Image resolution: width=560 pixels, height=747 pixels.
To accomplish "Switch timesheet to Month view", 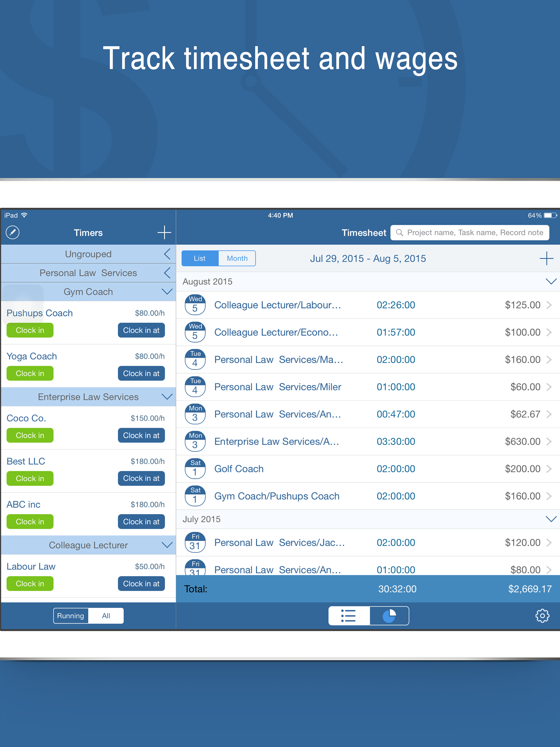I will [237, 258].
